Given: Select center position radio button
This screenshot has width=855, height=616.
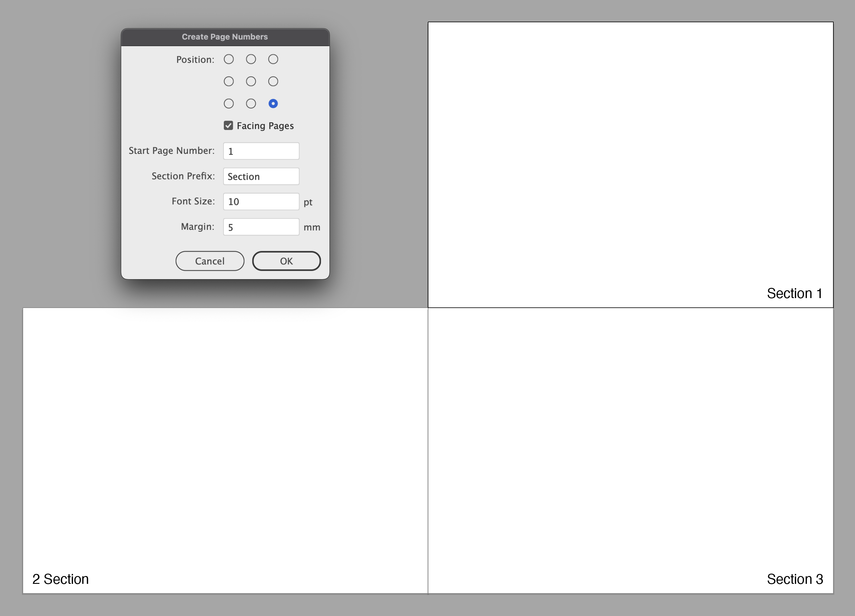Looking at the screenshot, I should click(251, 81).
